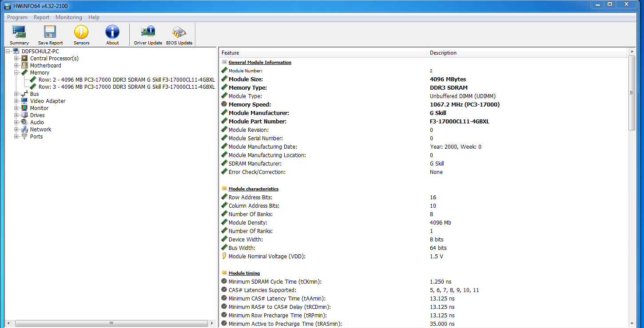Expand the Audio node

16,123
